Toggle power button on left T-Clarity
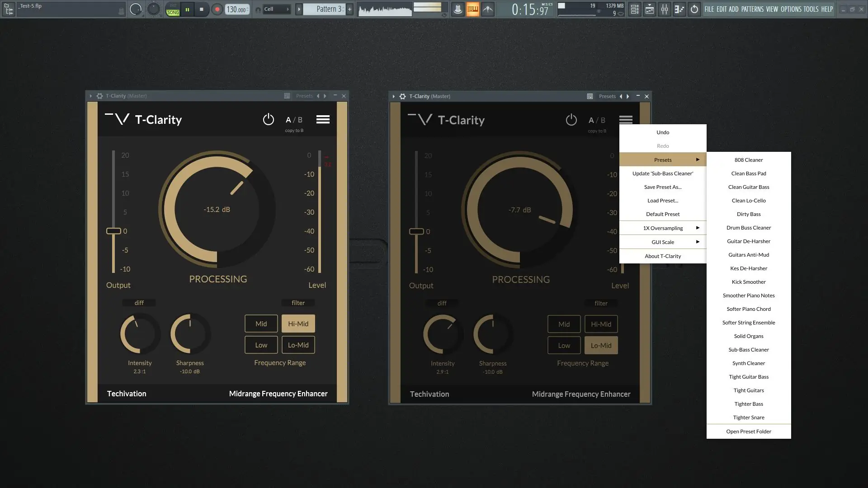 [x=268, y=120]
